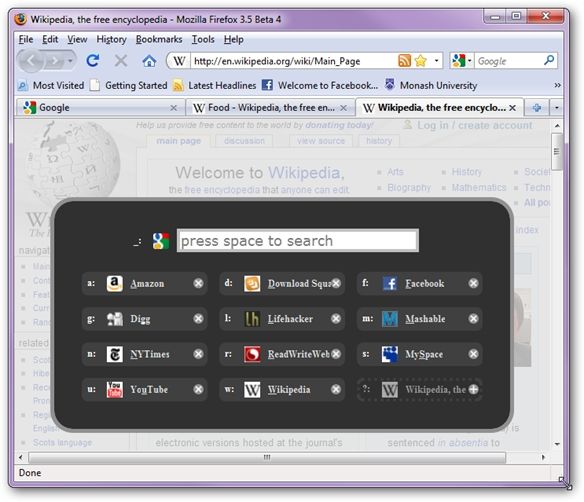Close the Google tab
584x502 pixels.
pyautogui.click(x=174, y=108)
